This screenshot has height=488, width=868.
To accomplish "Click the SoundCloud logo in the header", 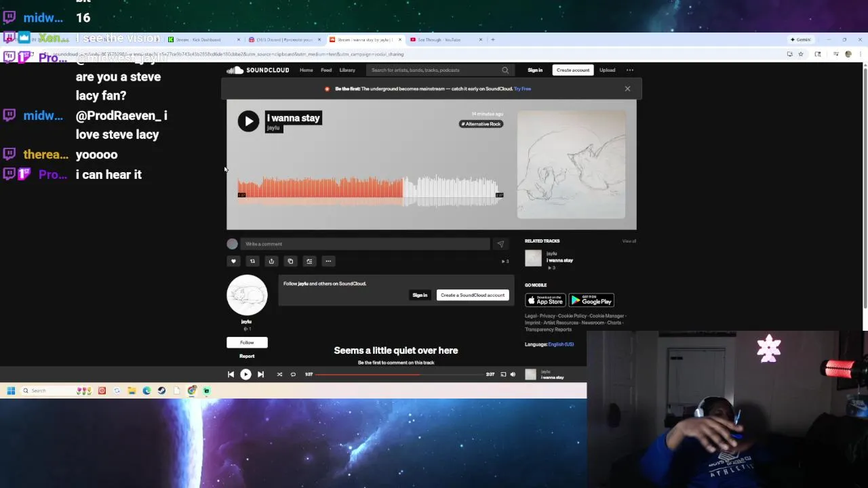I will pos(258,70).
